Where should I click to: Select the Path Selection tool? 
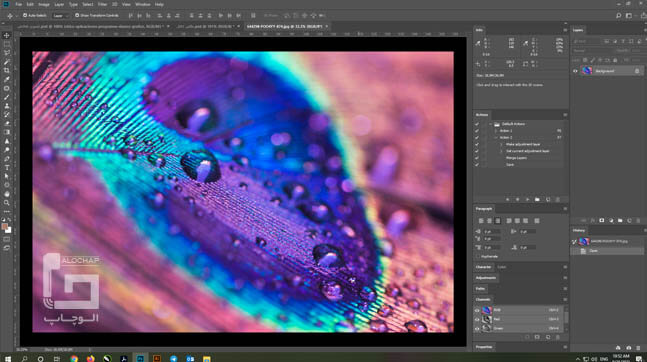[7, 176]
